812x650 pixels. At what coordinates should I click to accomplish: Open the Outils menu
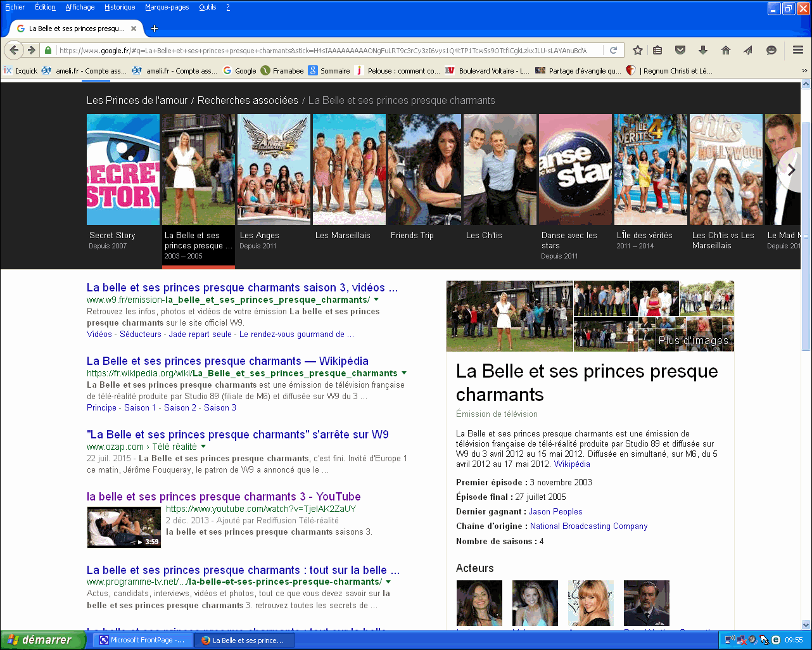(208, 8)
